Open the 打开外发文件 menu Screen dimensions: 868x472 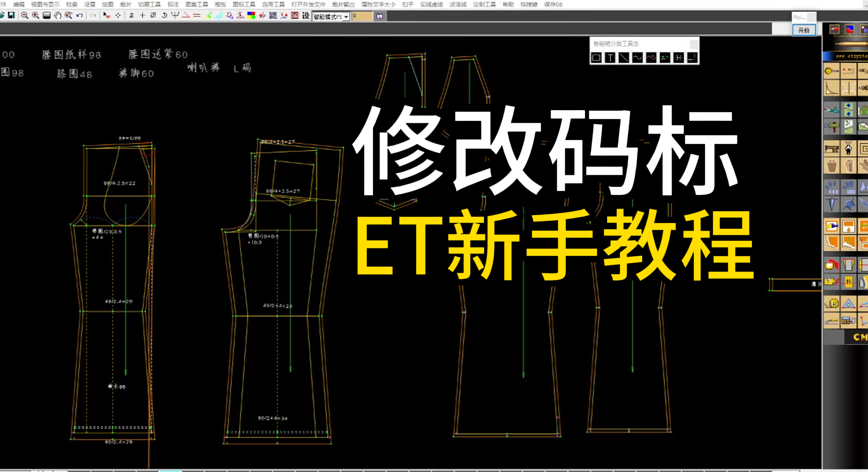pyautogui.click(x=308, y=4)
